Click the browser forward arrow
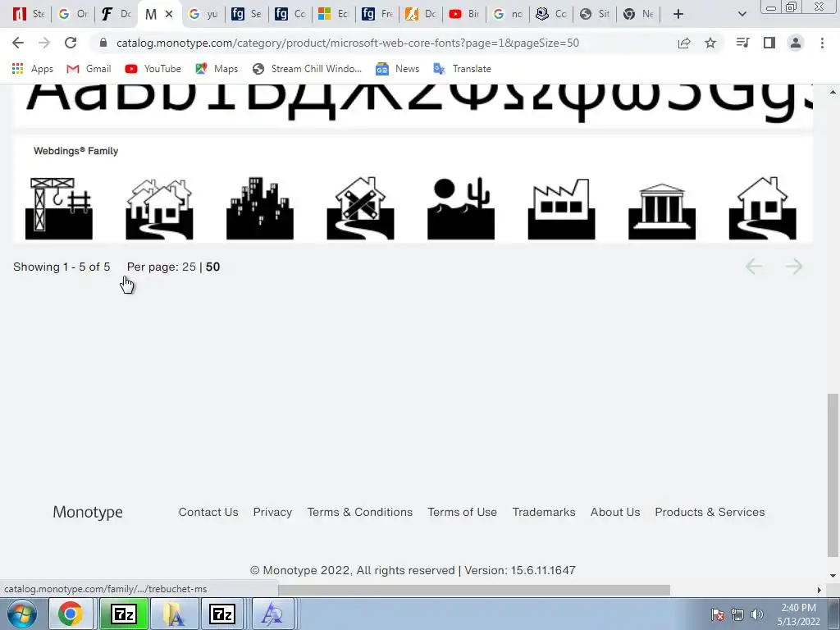 [x=44, y=43]
